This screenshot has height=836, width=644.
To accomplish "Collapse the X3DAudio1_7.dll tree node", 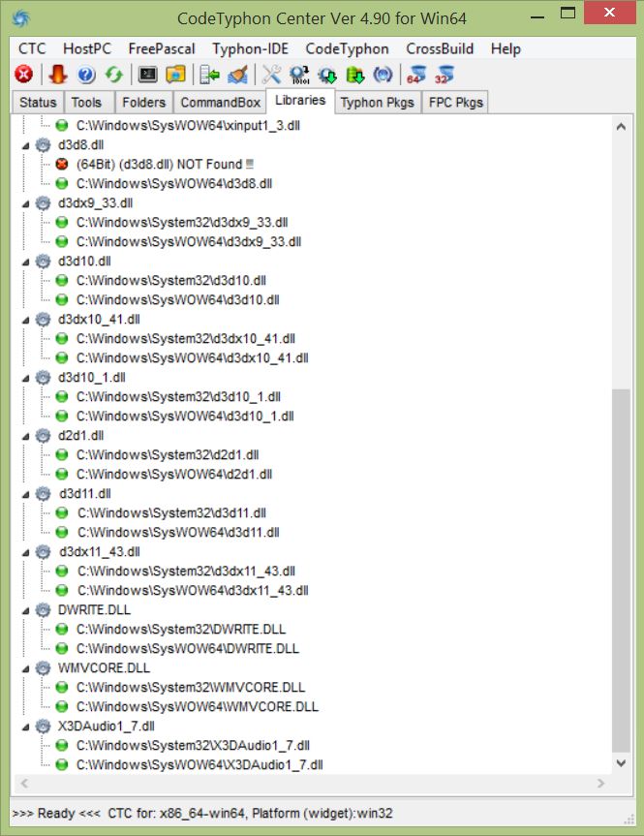I will [x=25, y=727].
